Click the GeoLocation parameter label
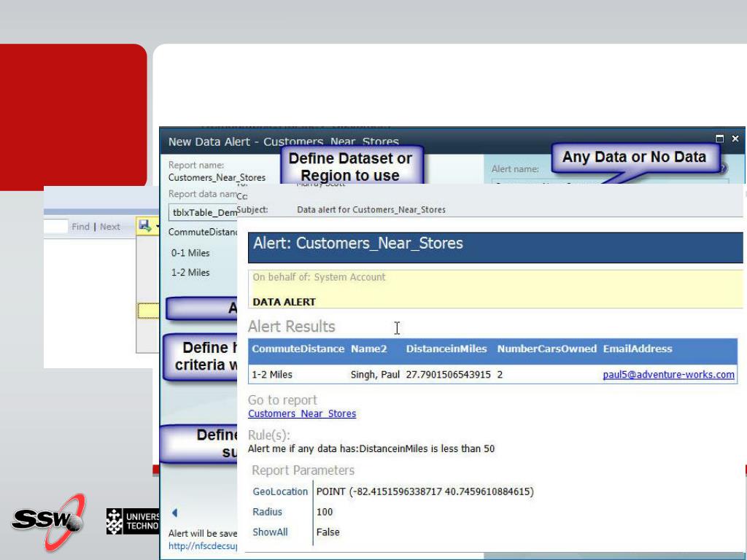The width and height of the screenshot is (747, 560). (280, 492)
